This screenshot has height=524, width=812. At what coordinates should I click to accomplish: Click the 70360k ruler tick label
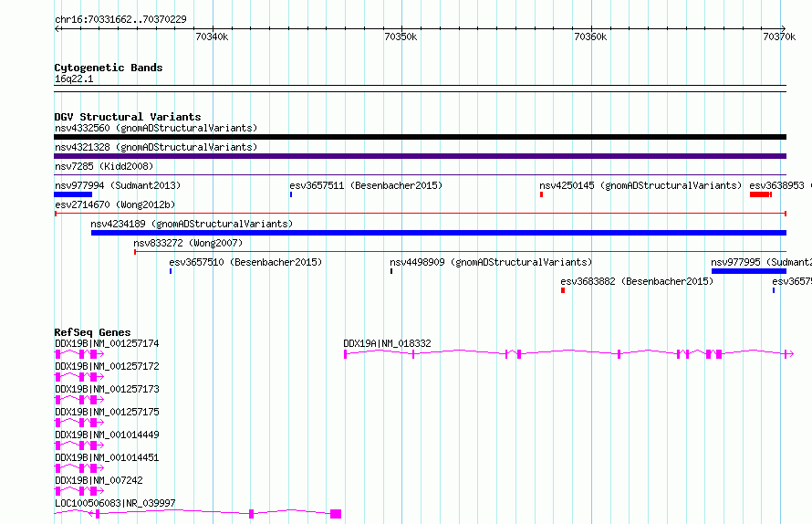coord(590,37)
